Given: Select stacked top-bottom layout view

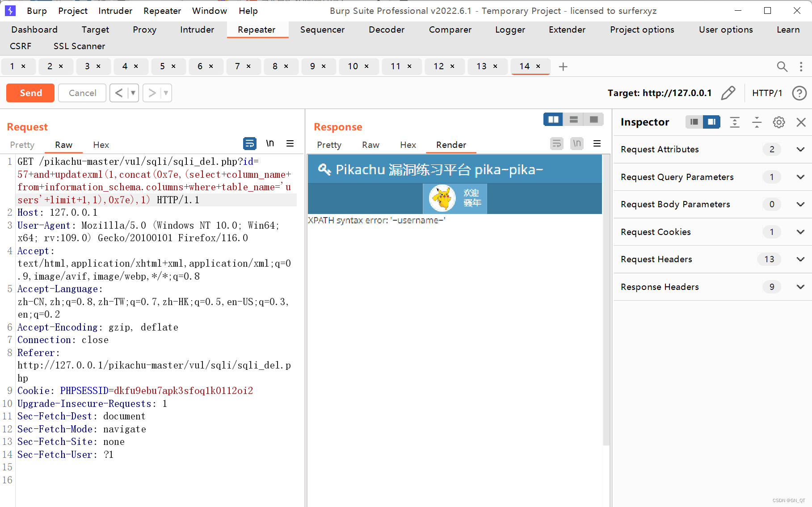Looking at the screenshot, I should [x=573, y=119].
